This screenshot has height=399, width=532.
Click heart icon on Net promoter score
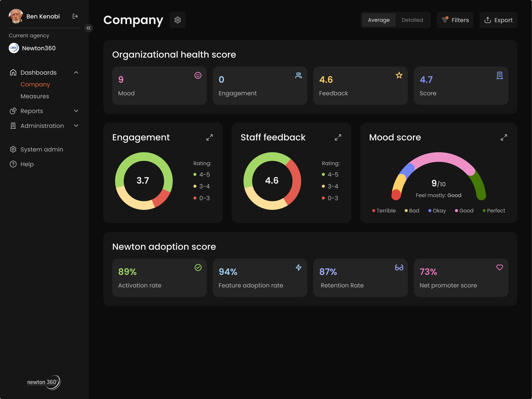point(500,268)
